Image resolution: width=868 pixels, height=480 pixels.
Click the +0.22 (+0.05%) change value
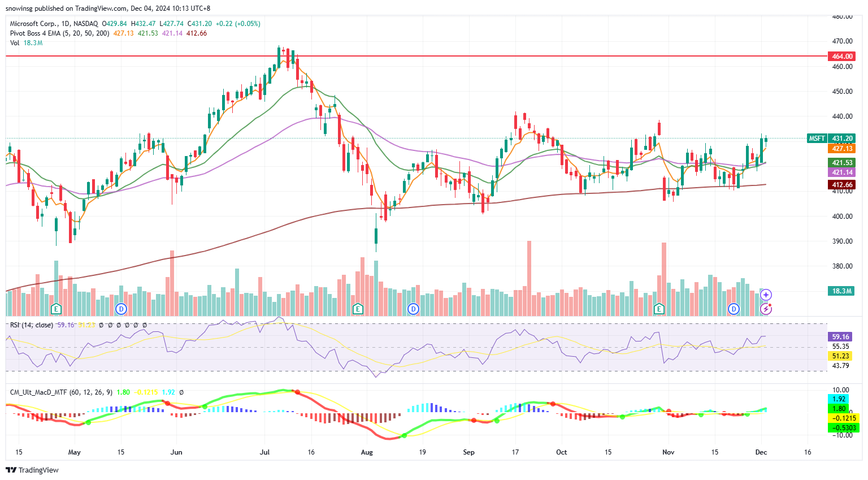click(x=238, y=24)
